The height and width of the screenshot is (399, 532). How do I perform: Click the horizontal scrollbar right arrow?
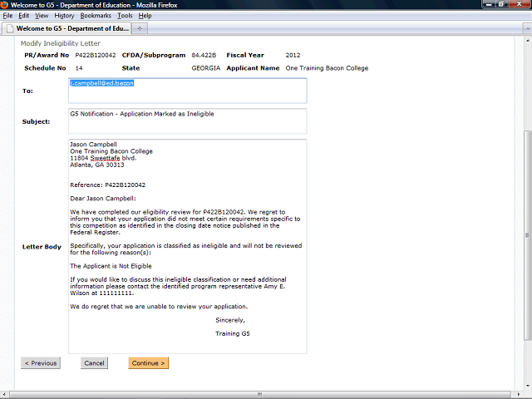pos(518,394)
